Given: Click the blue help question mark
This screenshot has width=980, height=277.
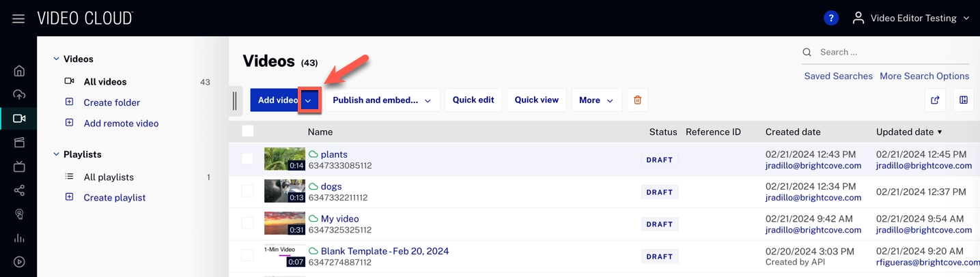Looking at the screenshot, I should [x=830, y=18].
